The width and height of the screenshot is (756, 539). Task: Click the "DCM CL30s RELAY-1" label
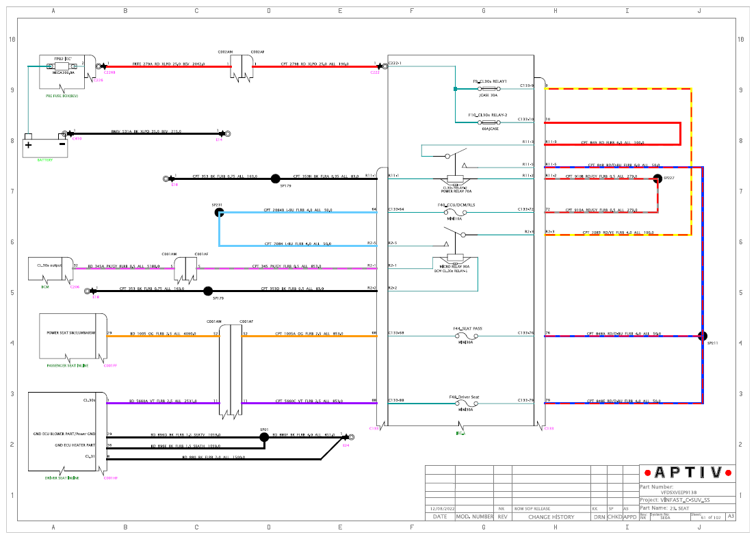click(x=451, y=271)
